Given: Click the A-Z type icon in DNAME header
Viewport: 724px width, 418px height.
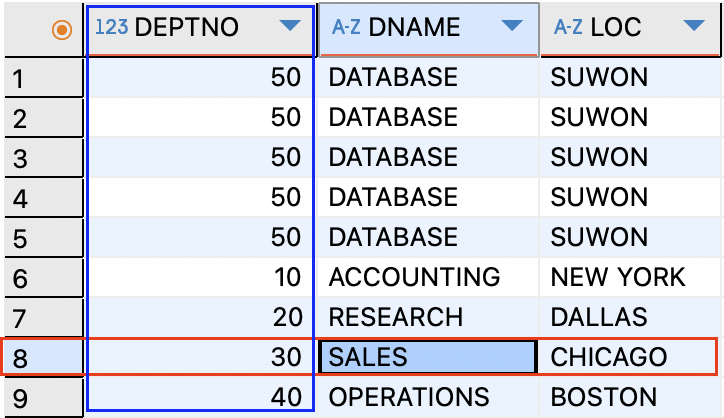Looking at the screenshot, I should point(346,27).
